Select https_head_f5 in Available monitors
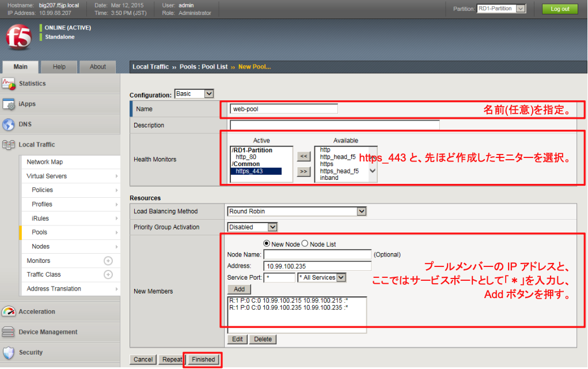 (x=339, y=171)
